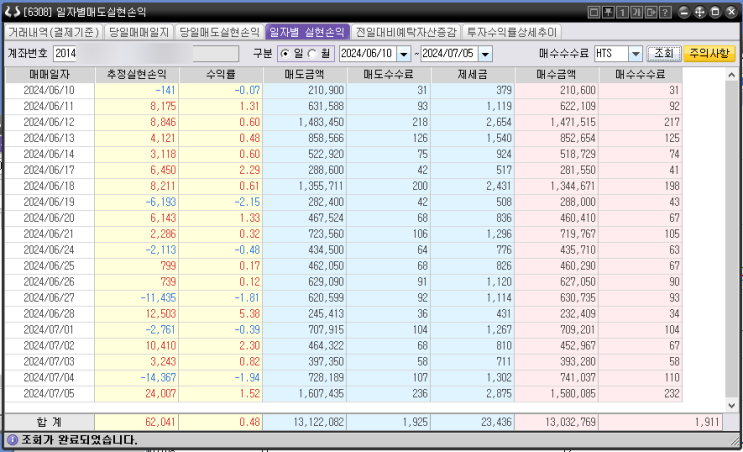The width and height of the screenshot is (743, 452).
Task: Click the 매도수수료 column header
Action: (389, 74)
